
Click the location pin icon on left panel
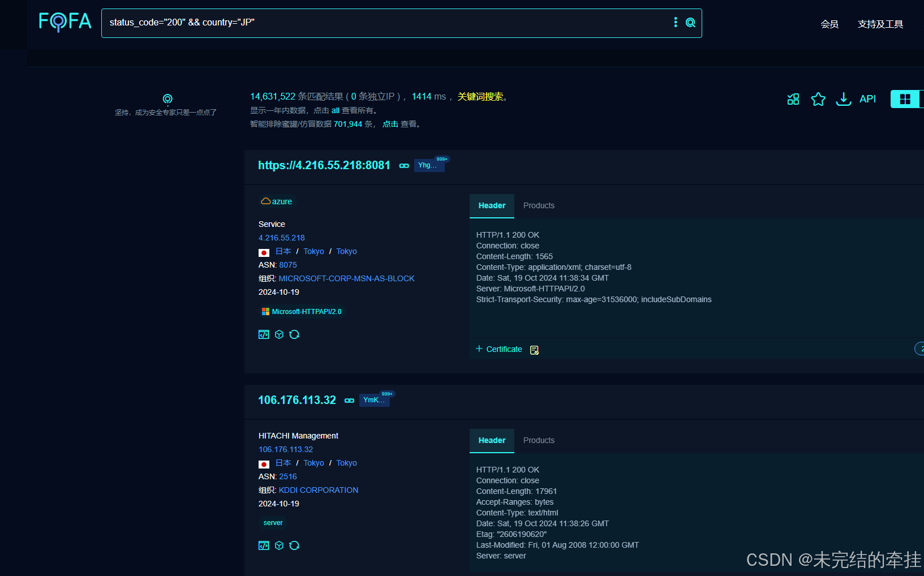pyautogui.click(x=167, y=100)
